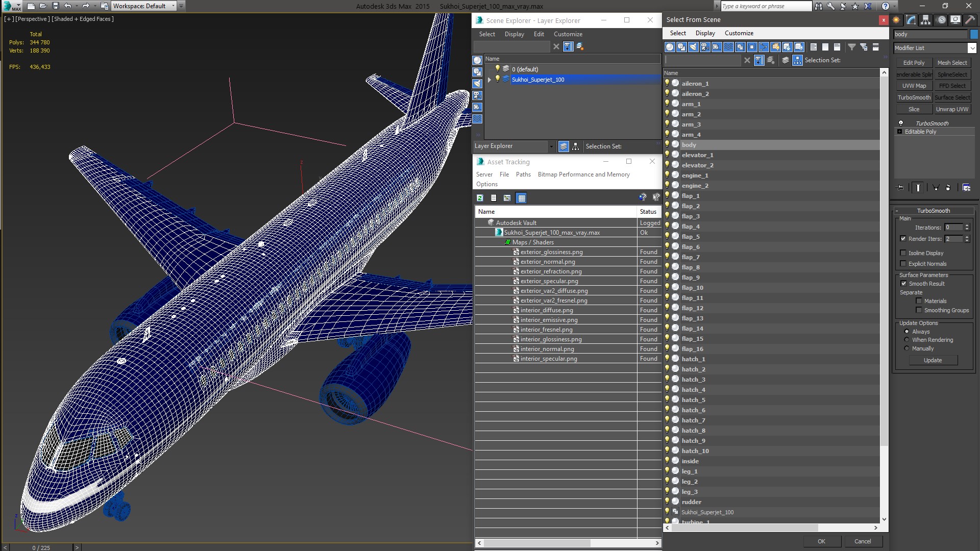This screenshot has width=980, height=551.
Task: Open Display menu in Select From Scene
Action: click(705, 33)
